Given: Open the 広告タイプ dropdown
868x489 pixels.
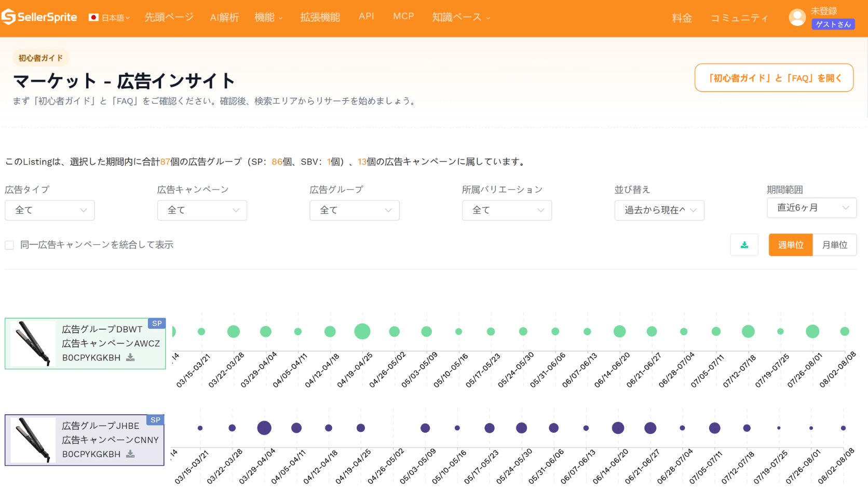Looking at the screenshot, I should click(50, 210).
